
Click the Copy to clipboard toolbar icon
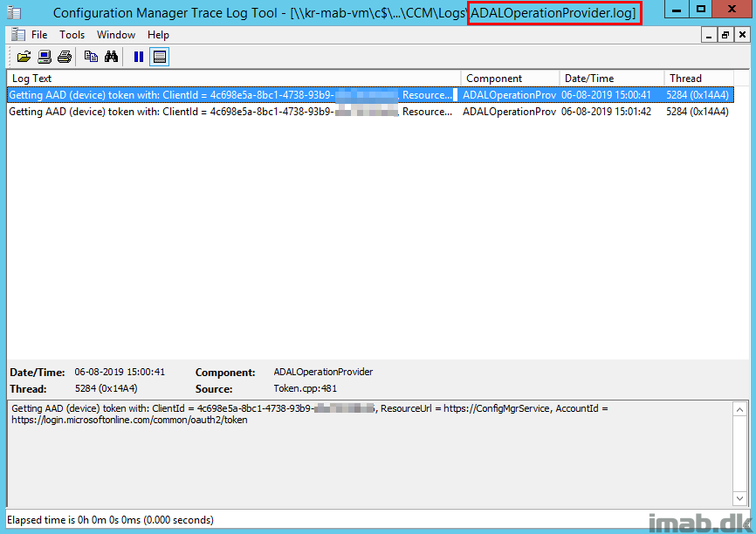point(91,57)
